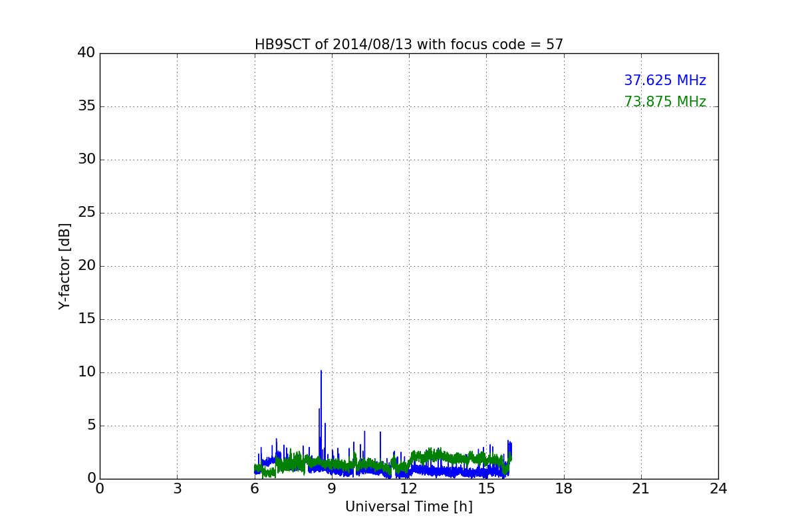Click y-axis tick label 20

(x=86, y=266)
